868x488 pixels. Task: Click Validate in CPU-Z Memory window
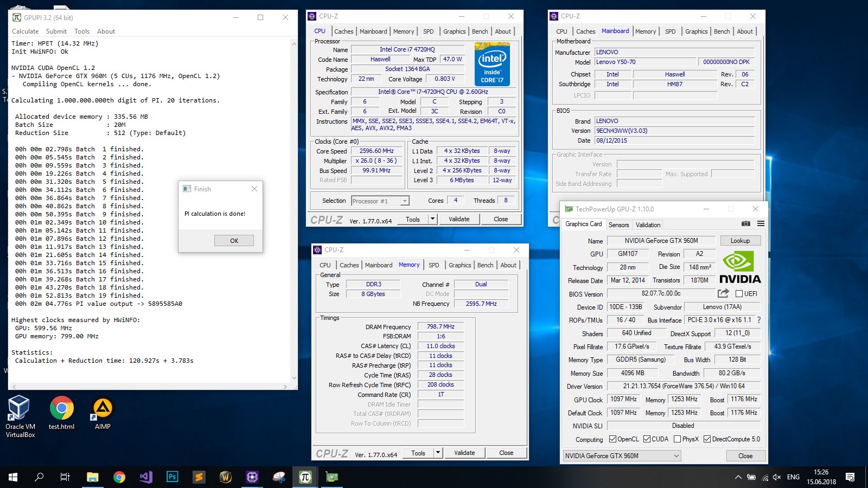pos(464,453)
